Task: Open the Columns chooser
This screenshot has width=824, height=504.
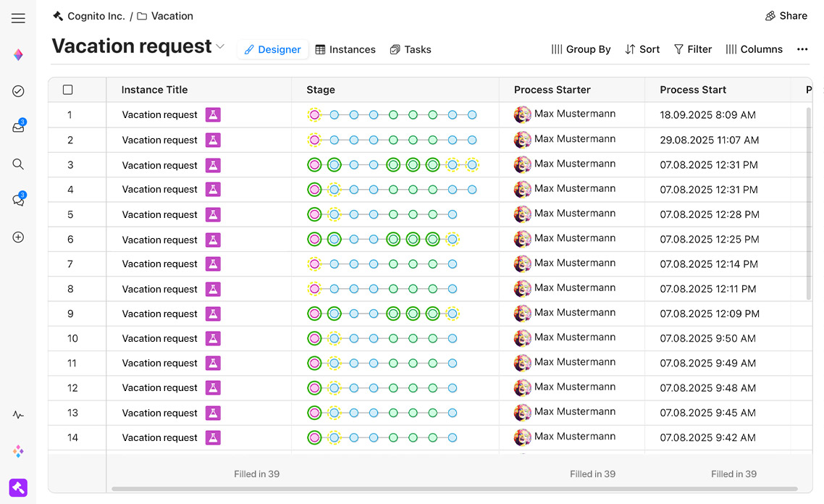Action: click(754, 49)
